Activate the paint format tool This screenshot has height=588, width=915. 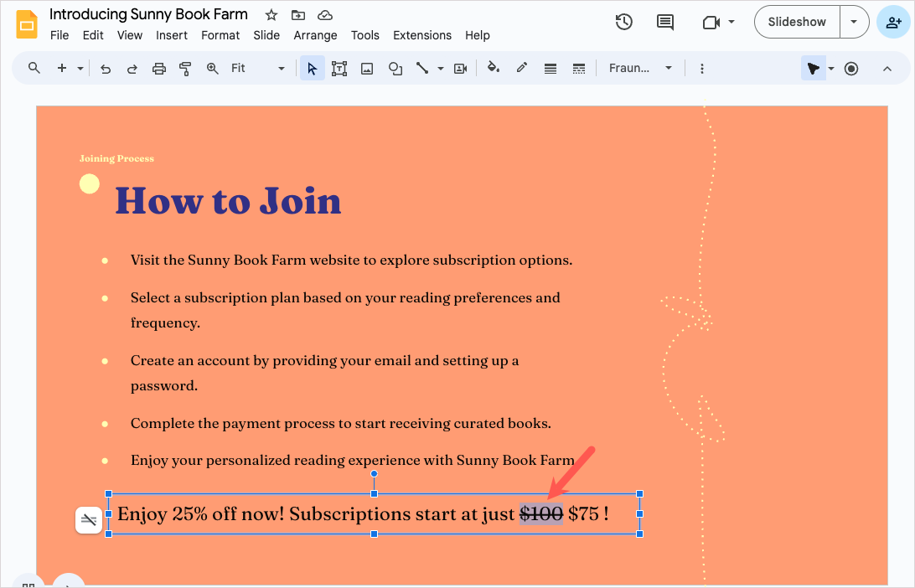(x=185, y=69)
